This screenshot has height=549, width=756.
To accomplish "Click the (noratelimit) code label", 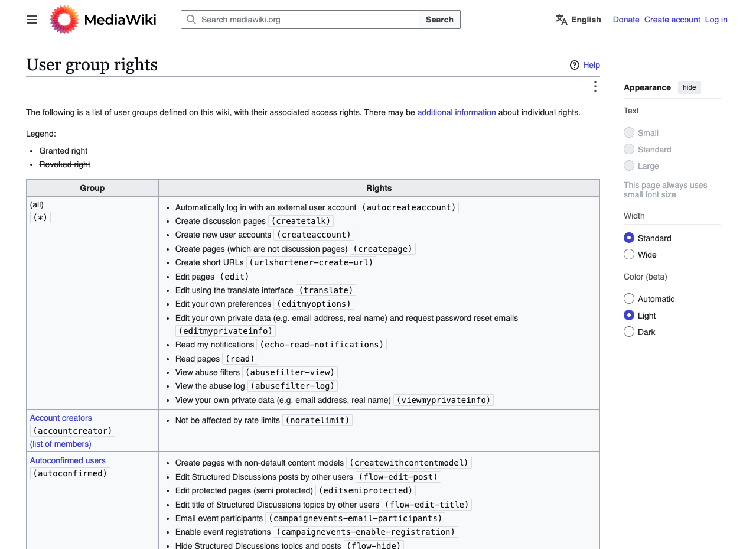I will point(318,420).
